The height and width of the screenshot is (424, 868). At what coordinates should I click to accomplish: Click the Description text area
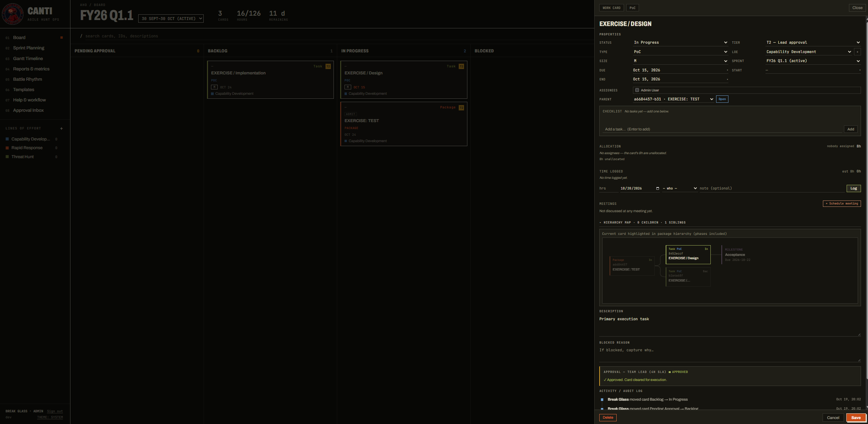pos(730,325)
